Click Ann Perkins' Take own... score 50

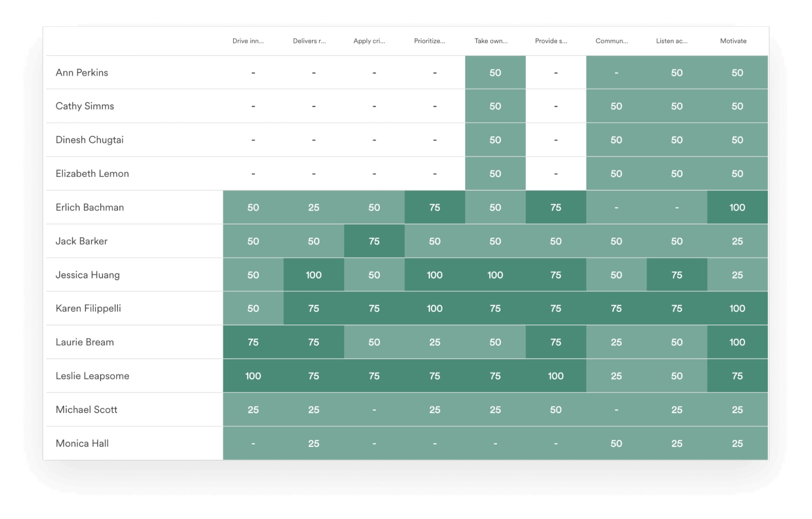click(495, 73)
